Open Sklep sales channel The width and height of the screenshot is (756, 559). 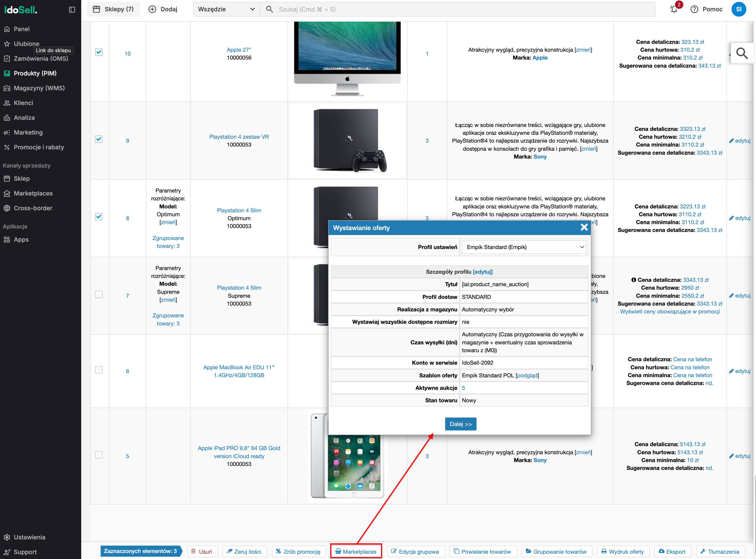coord(22,179)
